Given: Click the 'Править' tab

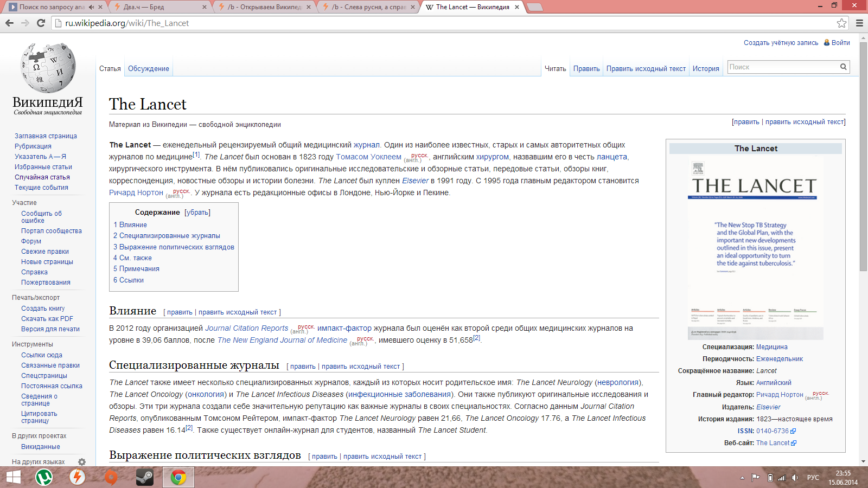Looking at the screenshot, I should pos(586,69).
